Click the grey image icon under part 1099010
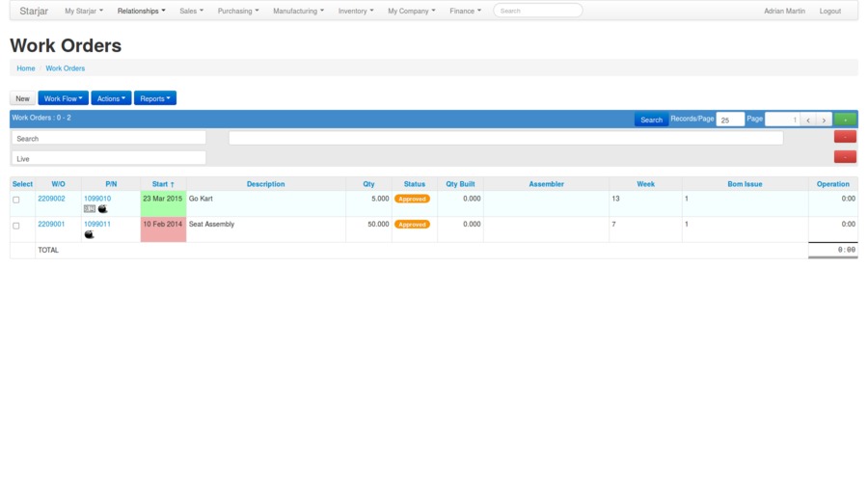868x482 pixels. 90,208
